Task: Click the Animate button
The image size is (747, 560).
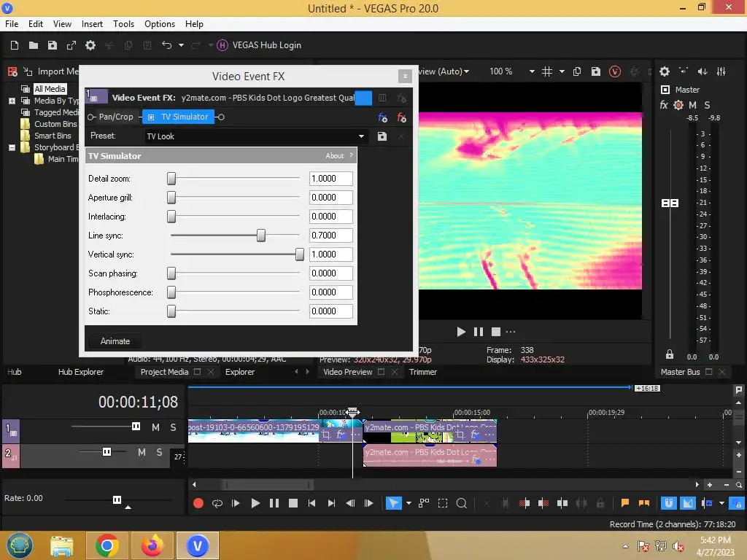Action: pyautogui.click(x=115, y=341)
